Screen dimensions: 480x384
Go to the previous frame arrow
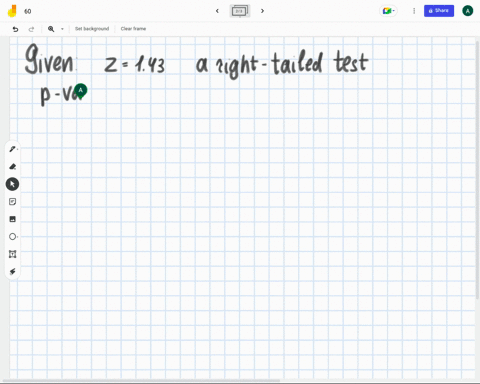tap(217, 11)
